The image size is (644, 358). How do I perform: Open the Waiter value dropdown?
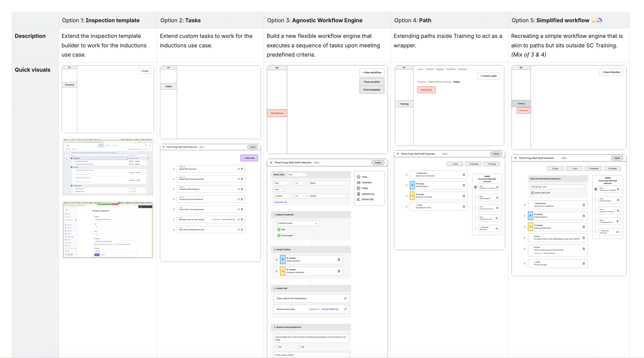(328, 183)
